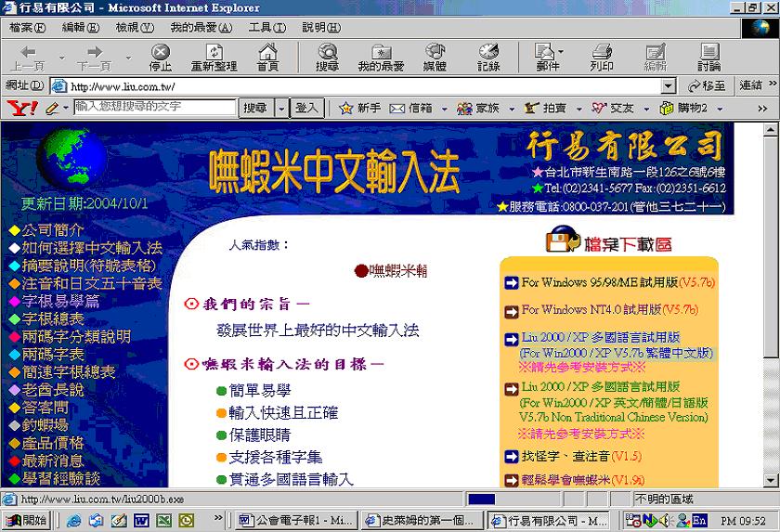Click the scrollbar down arrow
Image resolution: width=780 pixels, height=532 pixels.
(x=771, y=480)
